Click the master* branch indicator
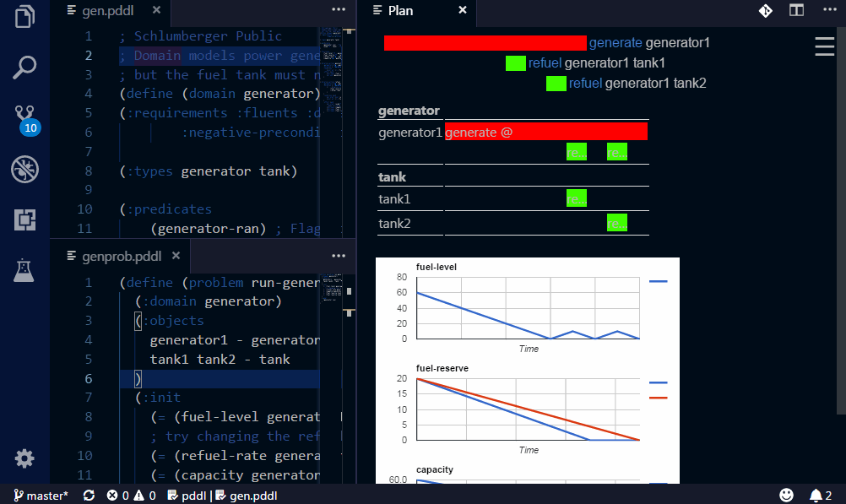 pos(41,496)
